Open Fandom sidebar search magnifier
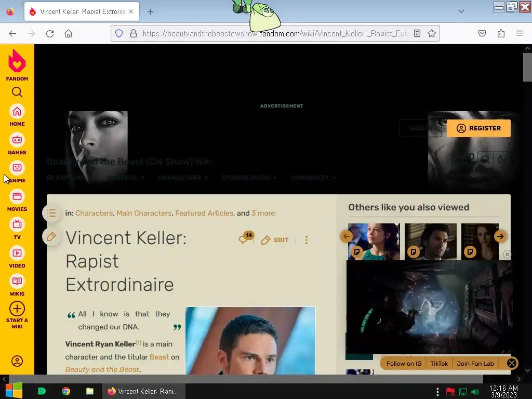The width and height of the screenshot is (532, 399). (x=17, y=92)
